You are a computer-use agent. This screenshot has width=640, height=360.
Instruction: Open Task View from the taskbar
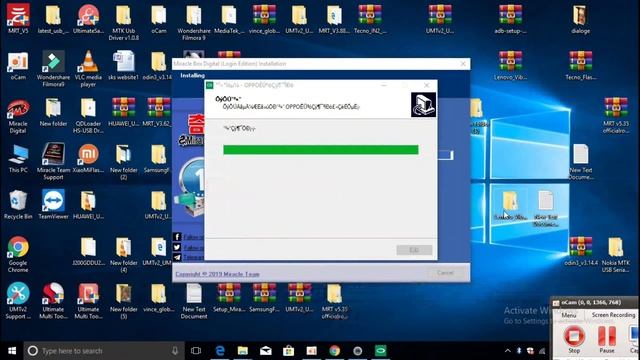[196, 351]
